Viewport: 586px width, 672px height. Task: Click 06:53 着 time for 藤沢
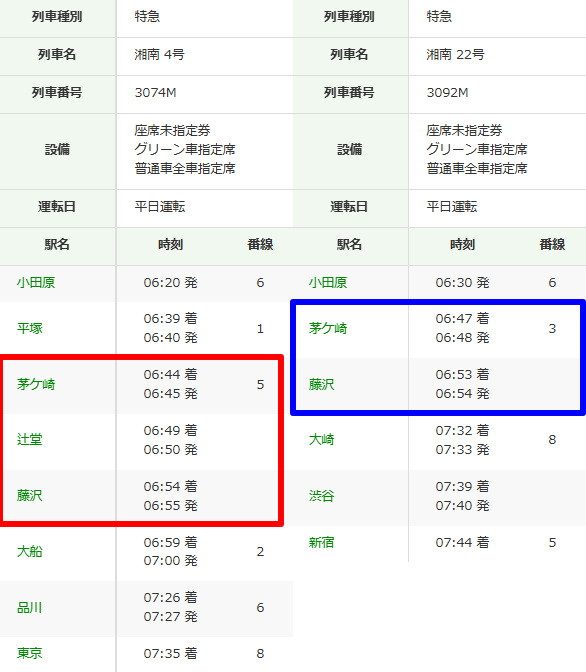(463, 375)
